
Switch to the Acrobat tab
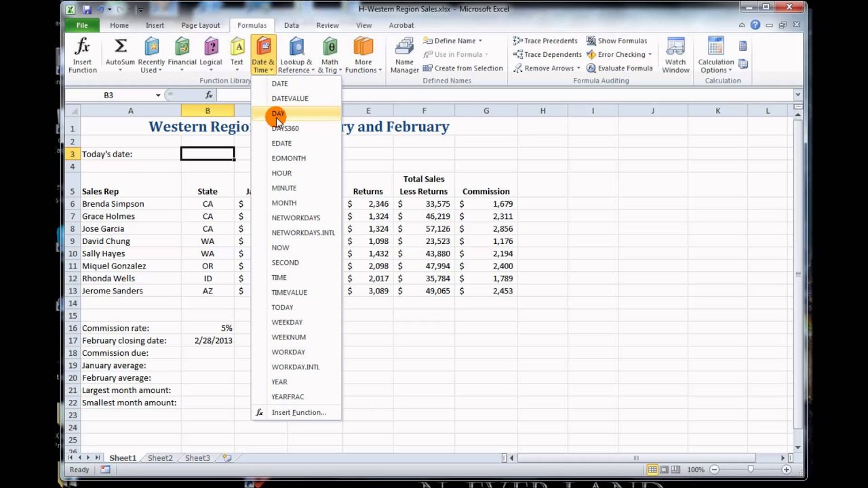tap(401, 25)
